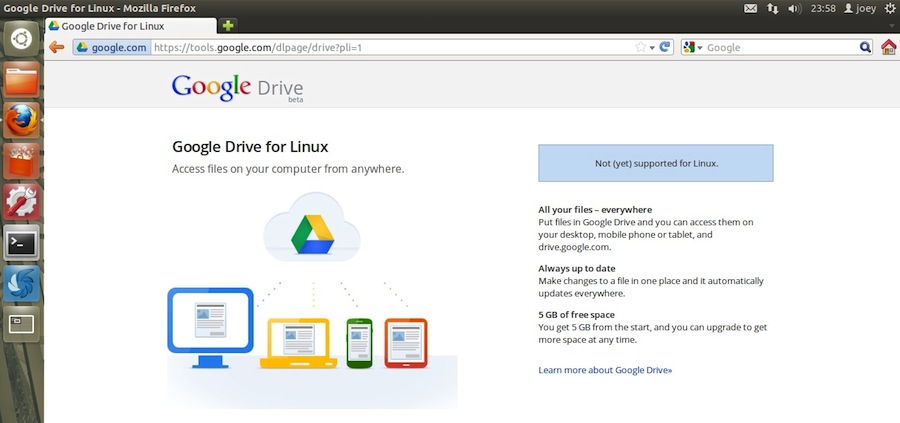Click the blue desktop monitor illustration
Screen dimensions: 900x423
(210, 328)
